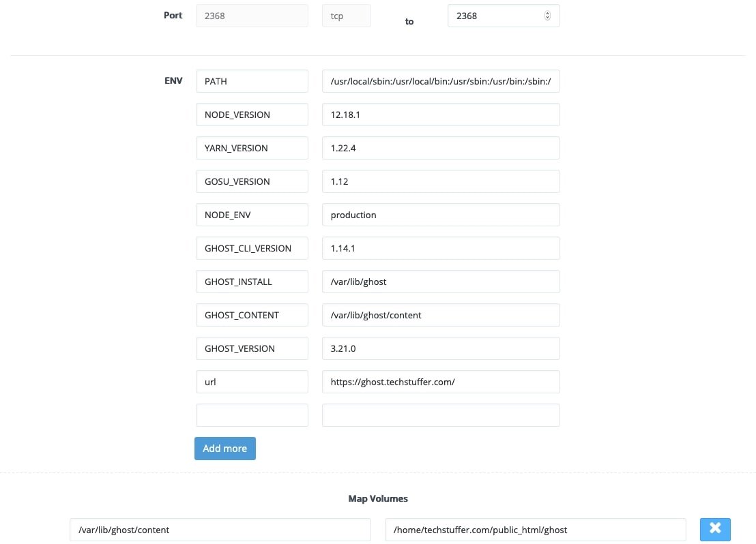The height and width of the screenshot is (544, 756).
Task: Change the 1.14.1 value field
Action: pos(441,248)
